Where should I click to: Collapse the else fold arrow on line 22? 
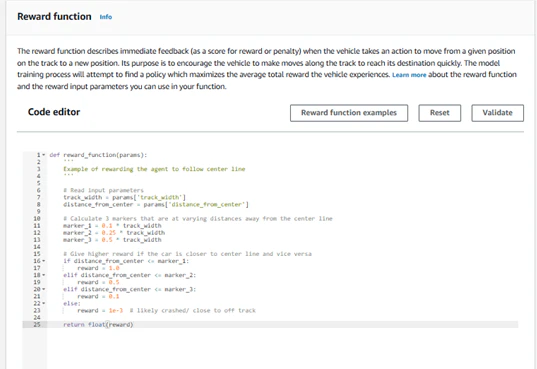[x=43, y=303]
